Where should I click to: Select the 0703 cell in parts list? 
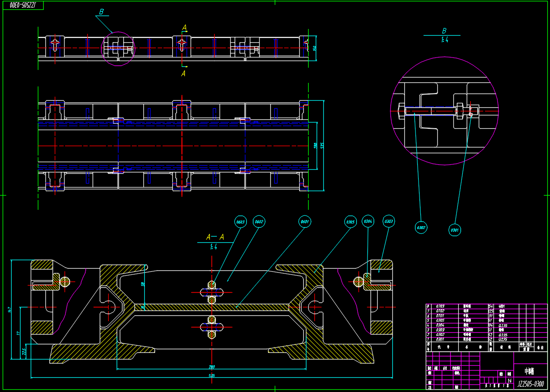click(x=440, y=306)
